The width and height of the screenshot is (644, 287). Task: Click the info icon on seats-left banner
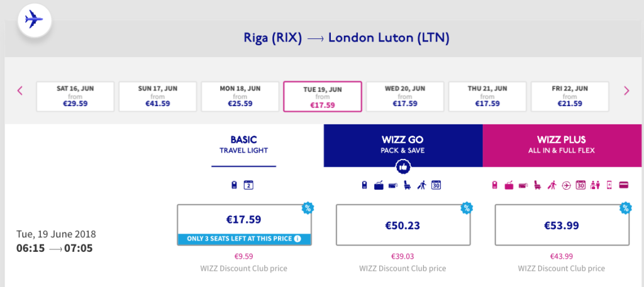297,239
